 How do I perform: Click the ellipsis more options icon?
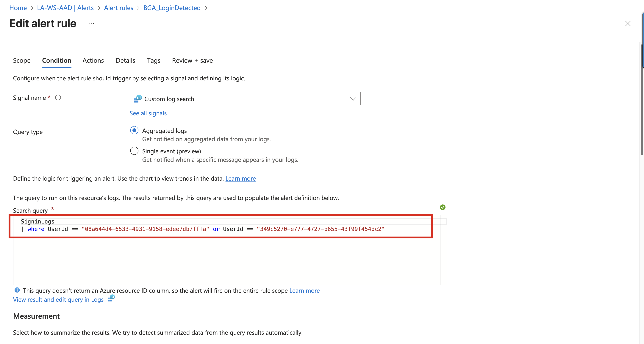(91, 24)
